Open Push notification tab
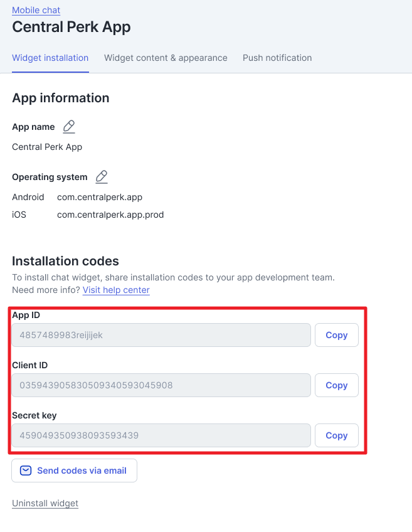Screen dimensions: 412x532 (x=277, y=58)
